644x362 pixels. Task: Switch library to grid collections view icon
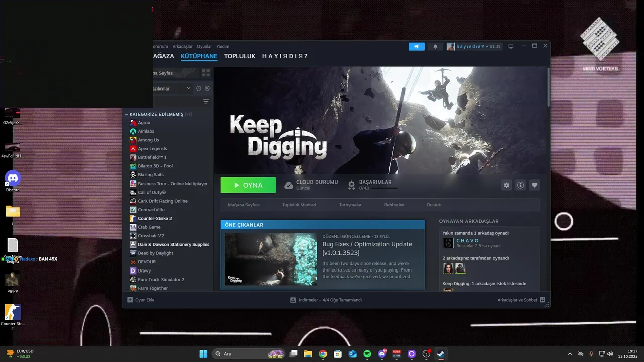coord(206,73)
